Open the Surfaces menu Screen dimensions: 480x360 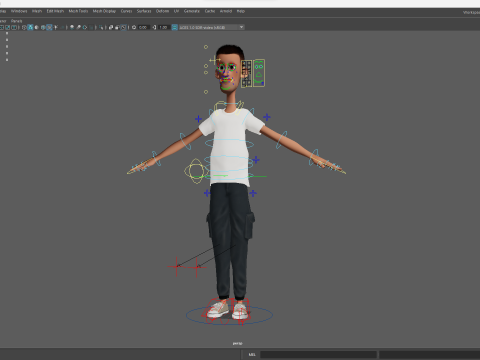144,11
